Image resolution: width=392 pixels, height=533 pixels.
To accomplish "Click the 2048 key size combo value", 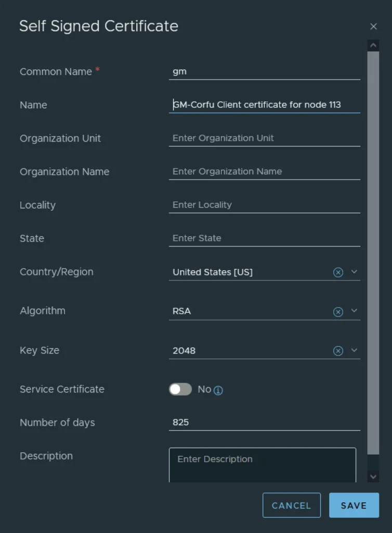I will [x=184, y=351].
